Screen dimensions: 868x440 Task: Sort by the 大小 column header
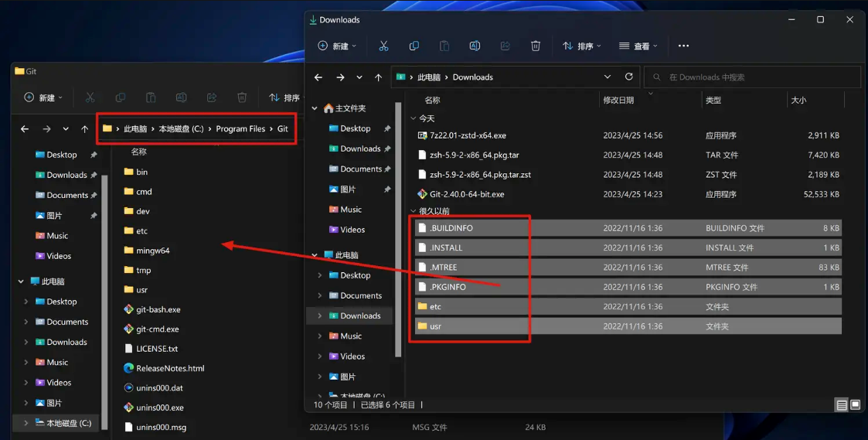pos(798,100)
